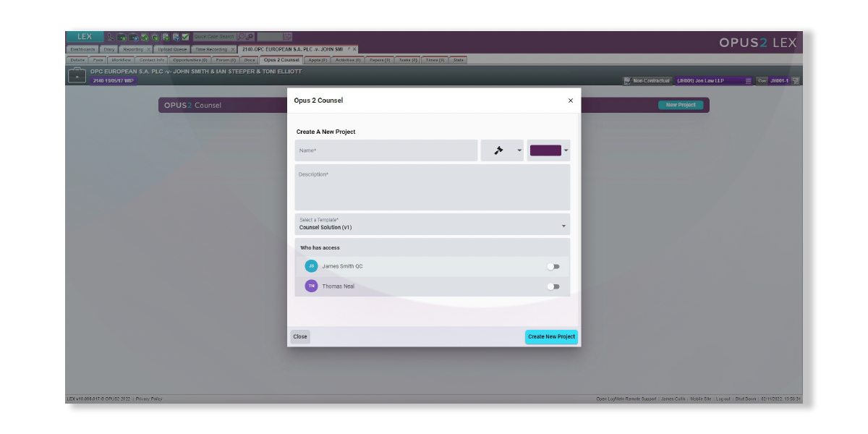Open the Privacy Policy link
This screenshot has height=434, width=868.
pyautogui.click(x=148, y=399)
